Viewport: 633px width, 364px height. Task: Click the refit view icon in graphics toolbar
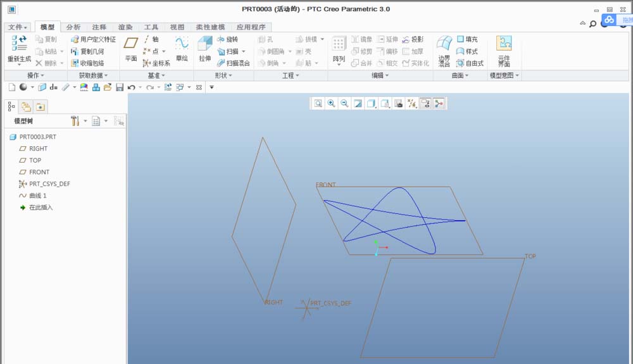point(318,104)
